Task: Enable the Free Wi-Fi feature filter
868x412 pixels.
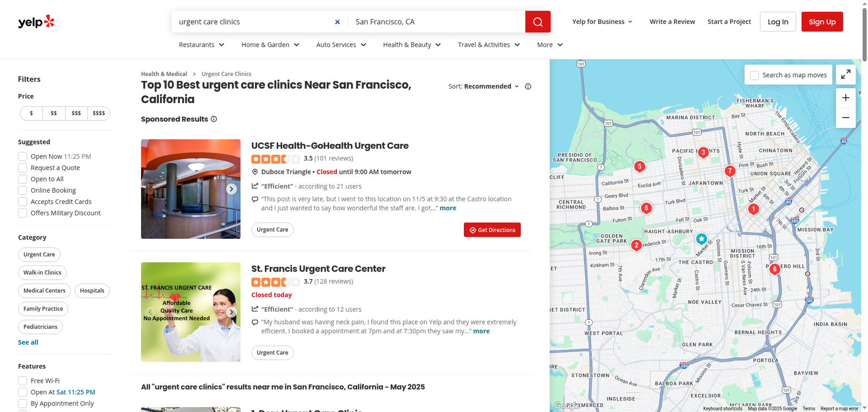Action: tap(23, 381)
